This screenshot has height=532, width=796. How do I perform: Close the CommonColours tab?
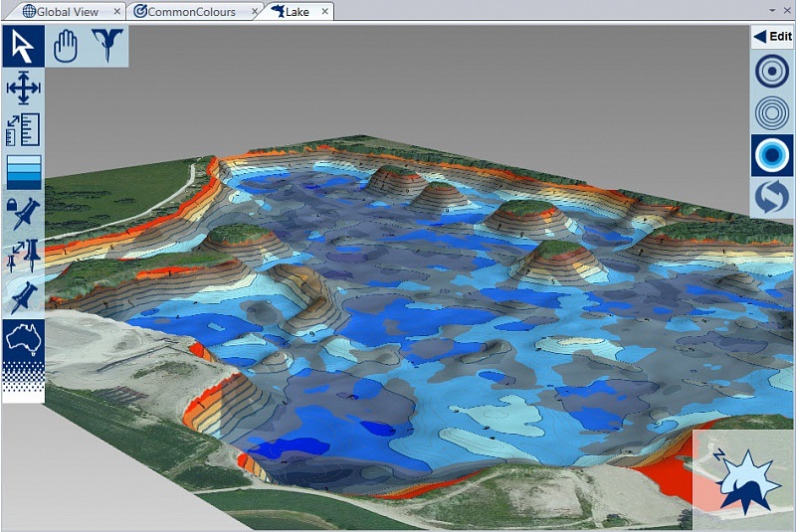pos(256,11)
